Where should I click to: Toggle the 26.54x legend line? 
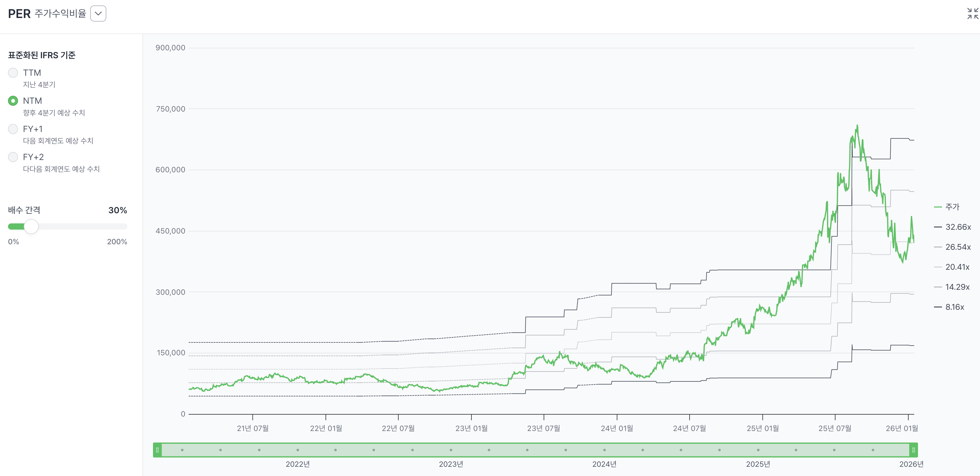(952, 247)
